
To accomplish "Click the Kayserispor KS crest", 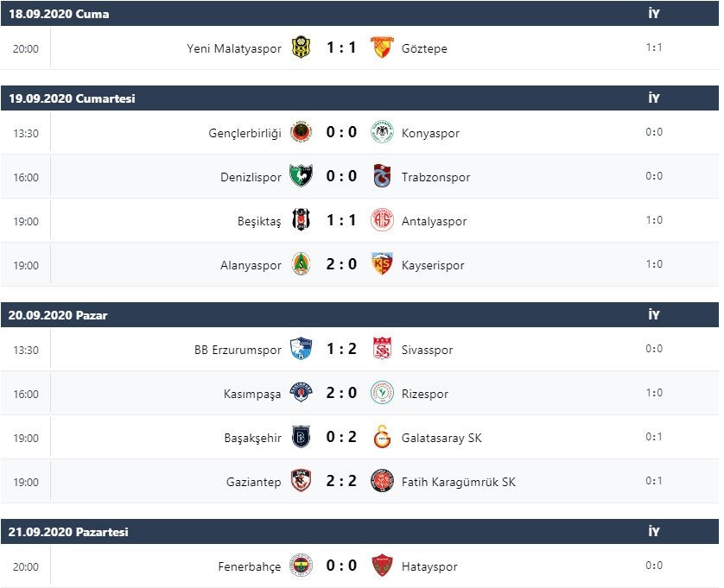I will pos(384,264).
